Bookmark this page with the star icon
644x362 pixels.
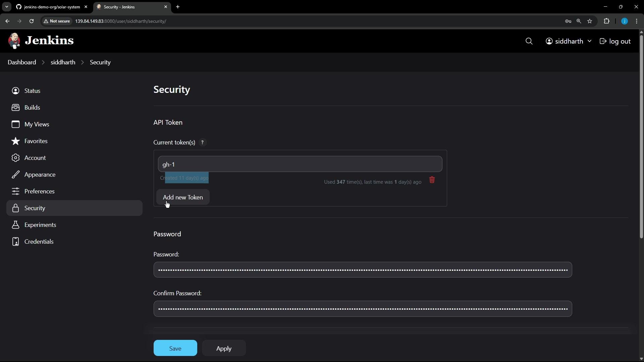590,21
